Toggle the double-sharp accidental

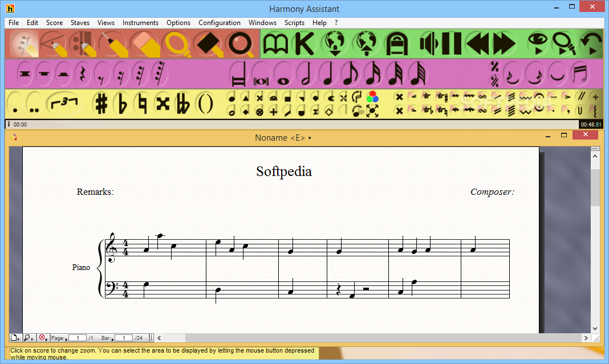pyautogui.click(x=163, y=104)
